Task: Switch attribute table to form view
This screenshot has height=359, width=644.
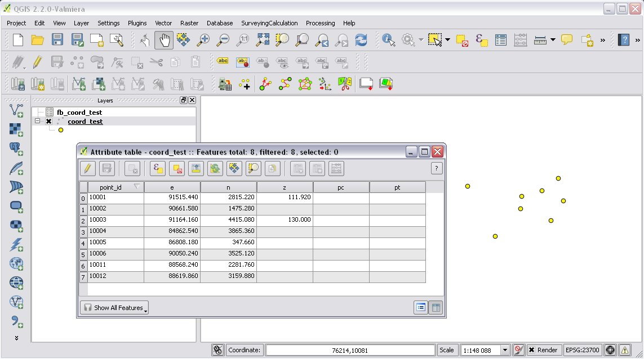Action: (420, 307)
